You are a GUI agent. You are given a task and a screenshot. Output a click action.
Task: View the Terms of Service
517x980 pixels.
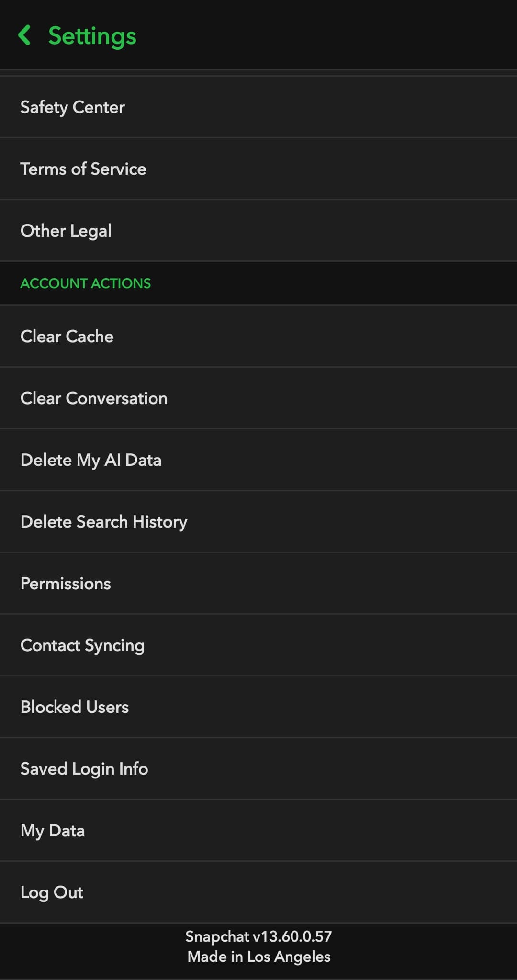click(83, 169)
